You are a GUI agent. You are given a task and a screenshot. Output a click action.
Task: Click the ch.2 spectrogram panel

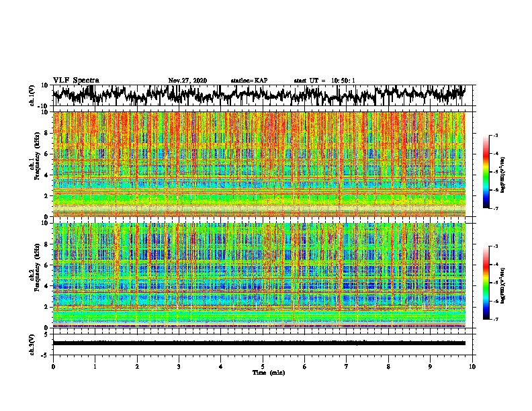click(259, 275)
